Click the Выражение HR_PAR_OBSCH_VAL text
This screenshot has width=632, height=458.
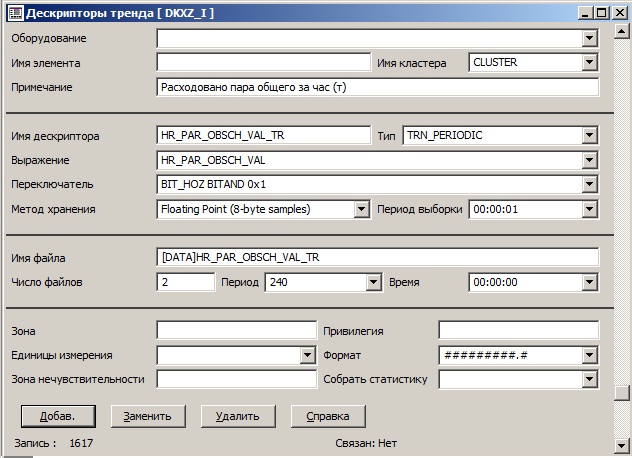pos(213,160)
